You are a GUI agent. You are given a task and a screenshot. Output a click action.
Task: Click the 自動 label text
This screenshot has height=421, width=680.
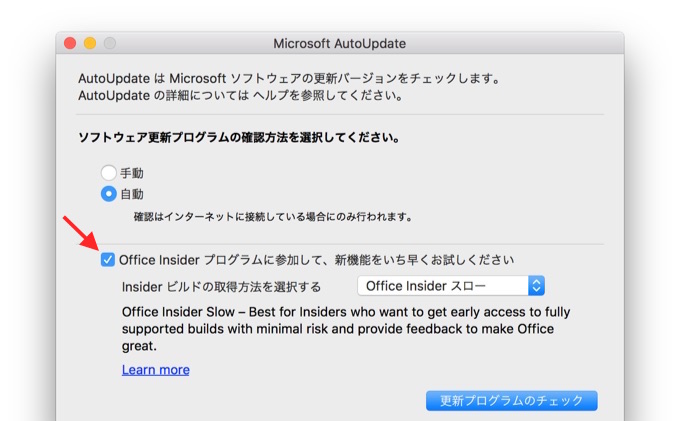(132, 194)
